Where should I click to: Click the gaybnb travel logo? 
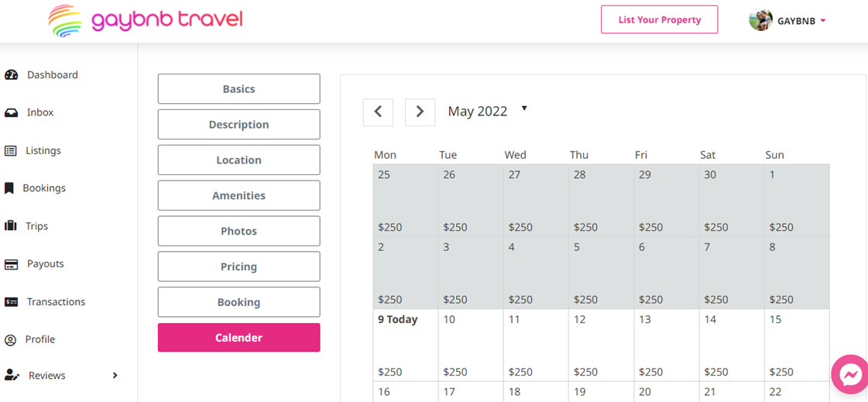point(146,20)
